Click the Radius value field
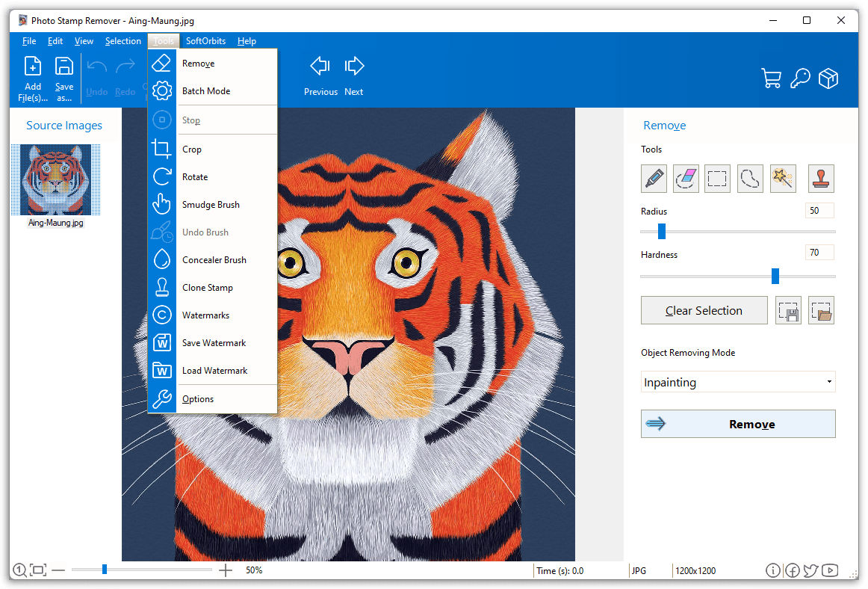The height and width of the screenshot is (589, 868). coord(819,211)
